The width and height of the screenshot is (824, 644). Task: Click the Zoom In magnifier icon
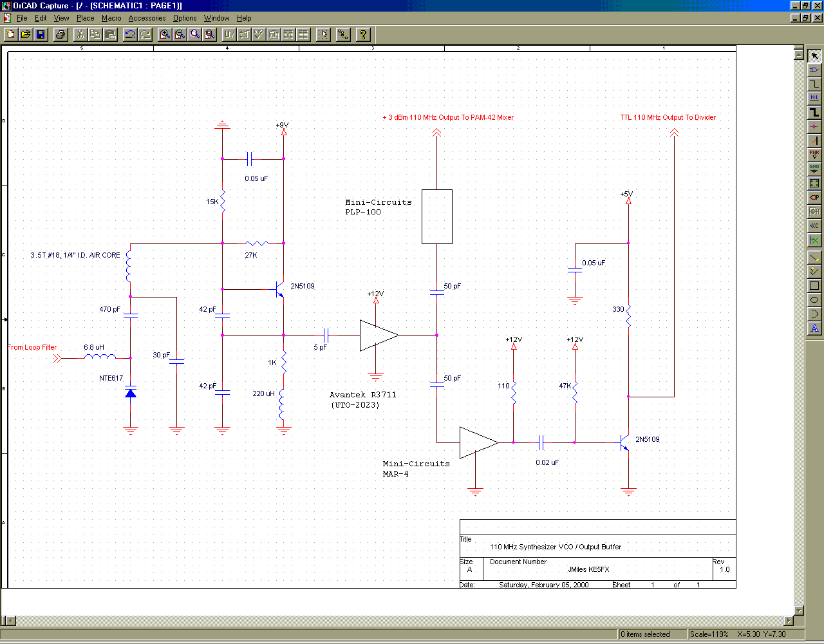click(x=165, y=34)
